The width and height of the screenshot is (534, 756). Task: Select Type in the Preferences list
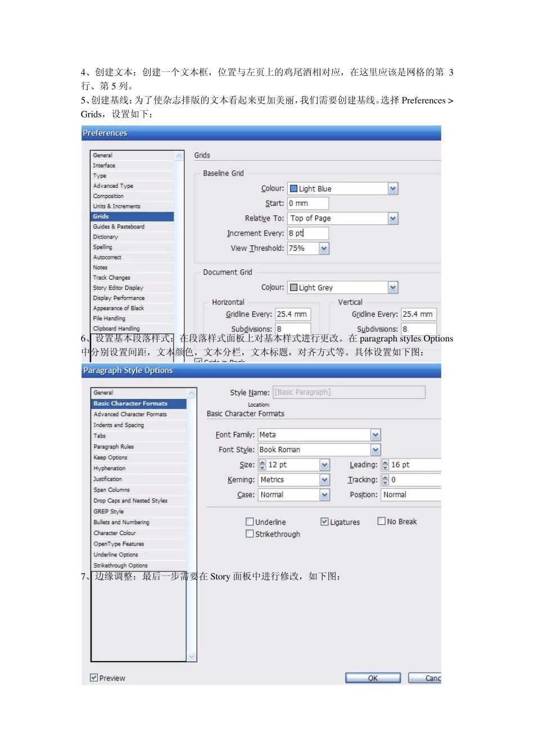pyautogui.click(x=132, y=175)
